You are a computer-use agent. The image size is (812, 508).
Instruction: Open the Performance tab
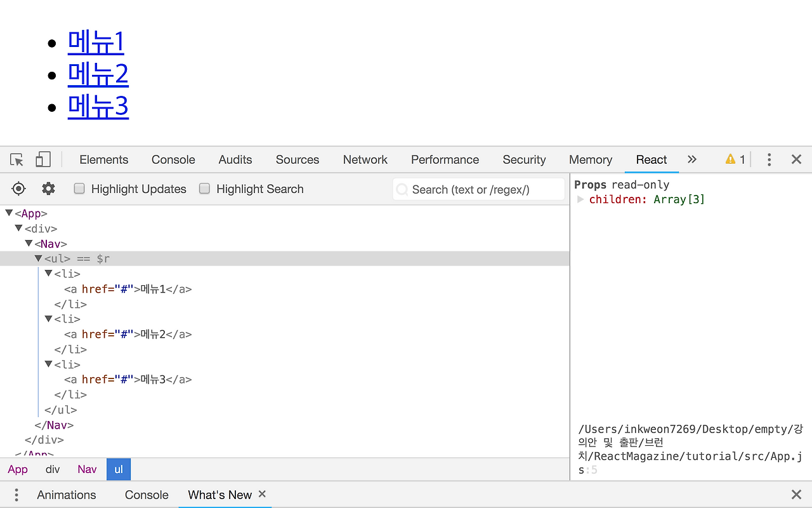coord(445,159)
